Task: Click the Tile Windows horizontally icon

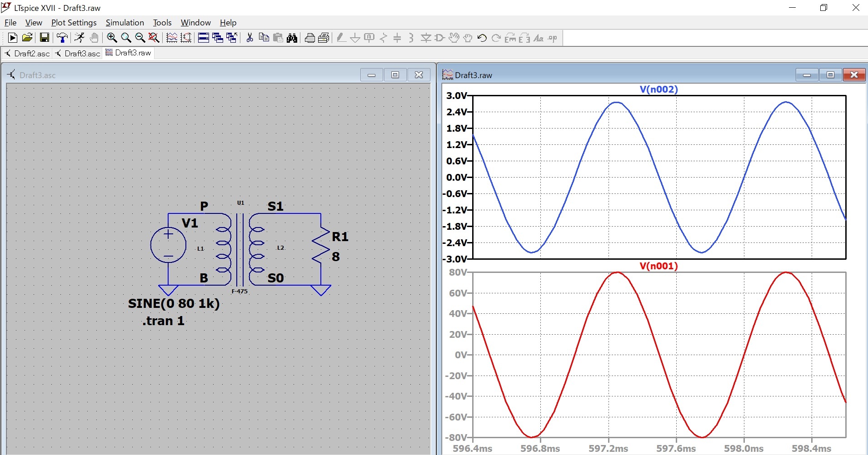Action: click(x=204, y=38)
